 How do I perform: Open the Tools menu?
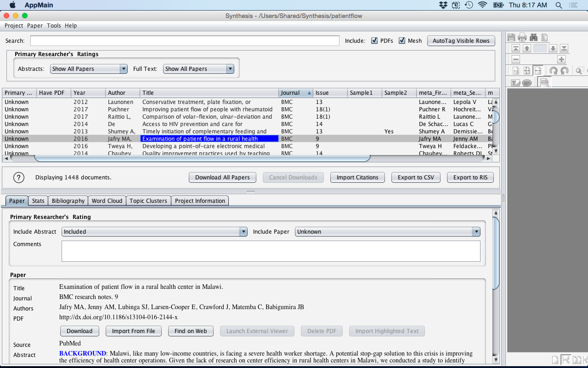[x=54, y=26]
